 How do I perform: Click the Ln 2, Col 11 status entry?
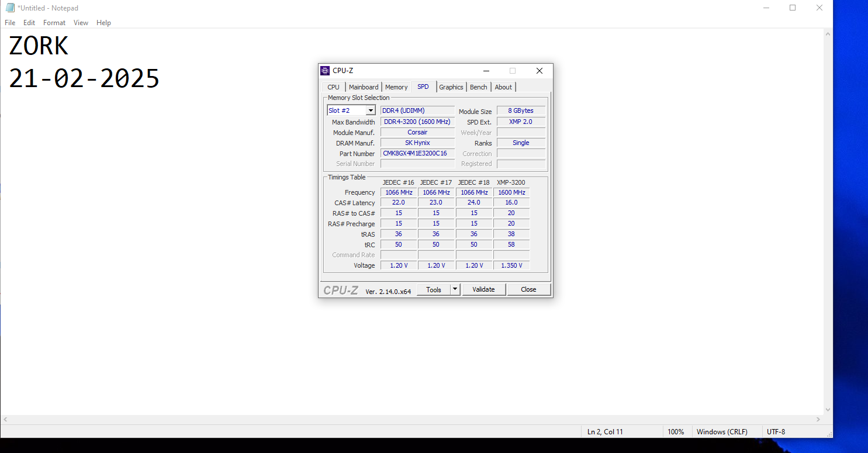point(605,432)
